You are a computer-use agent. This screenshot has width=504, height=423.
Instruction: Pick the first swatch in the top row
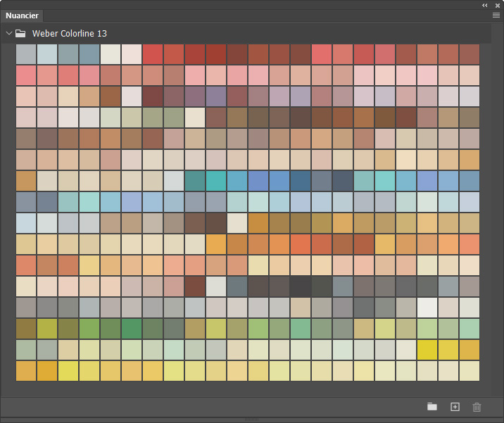(x=26, y=54)
